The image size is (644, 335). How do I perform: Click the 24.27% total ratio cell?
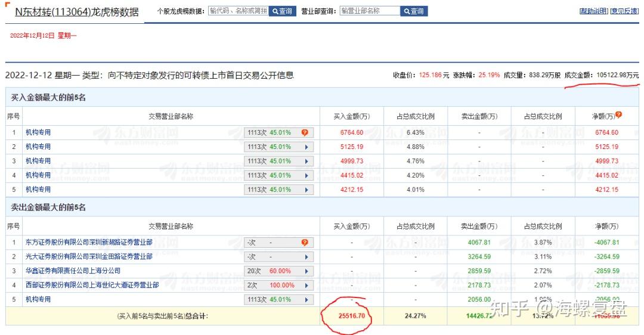coord(415,316)
